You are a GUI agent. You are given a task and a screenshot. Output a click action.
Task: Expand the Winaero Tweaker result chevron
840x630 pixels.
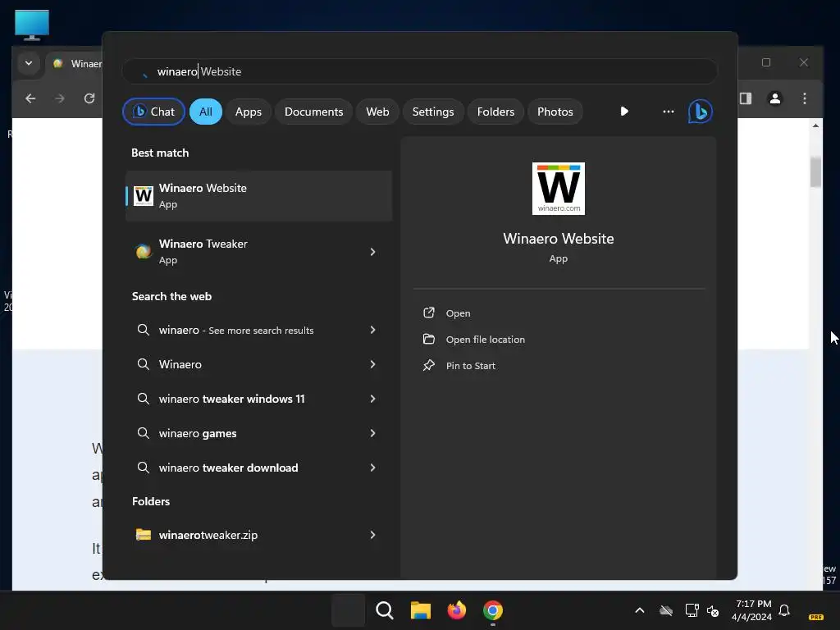(x=372, y=252)
